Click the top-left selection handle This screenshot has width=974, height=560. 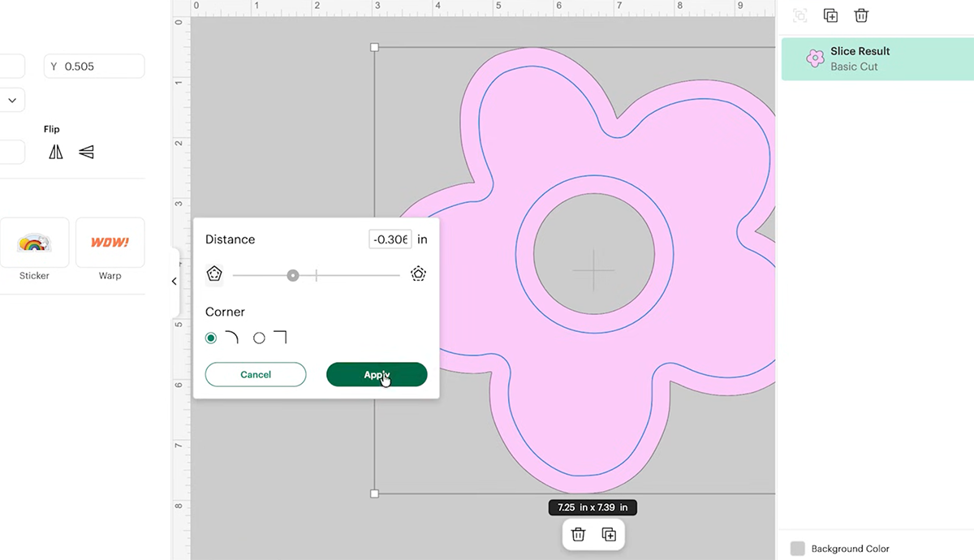point(374,47)
